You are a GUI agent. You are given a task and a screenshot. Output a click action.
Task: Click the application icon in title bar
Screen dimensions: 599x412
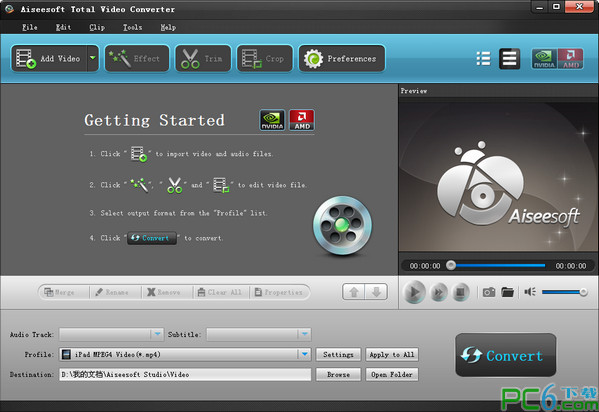click(10, 9)
